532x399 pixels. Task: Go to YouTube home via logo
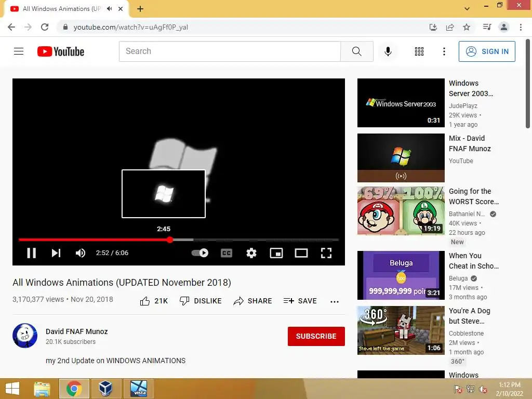pos(61,51)
